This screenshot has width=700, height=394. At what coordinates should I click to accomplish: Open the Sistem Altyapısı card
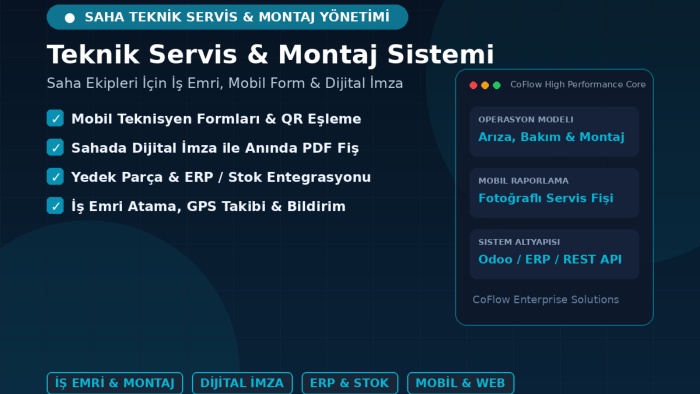pos(554,254)
